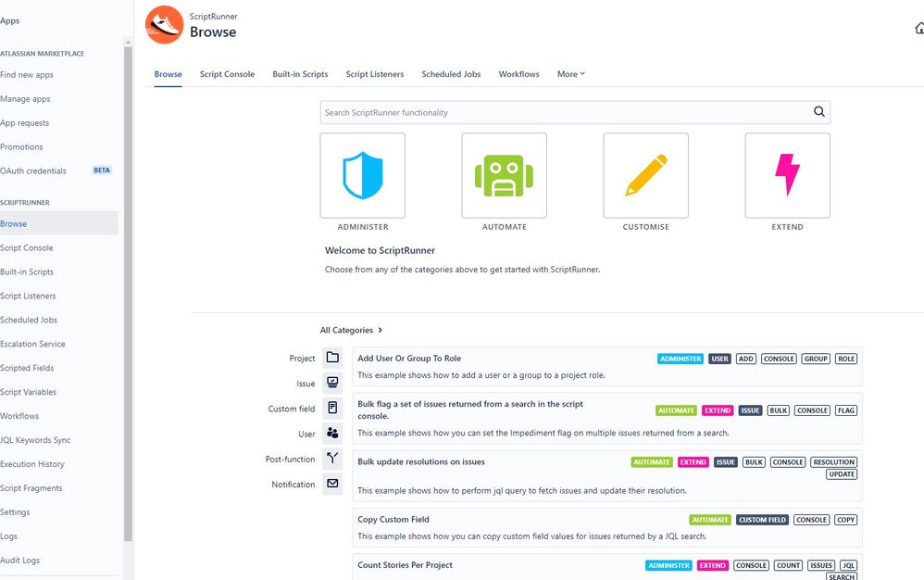Open Script Console in sidebar
The height and width of the screenshot is (580, 924).
pyautogui.click(x=27, y=248)
